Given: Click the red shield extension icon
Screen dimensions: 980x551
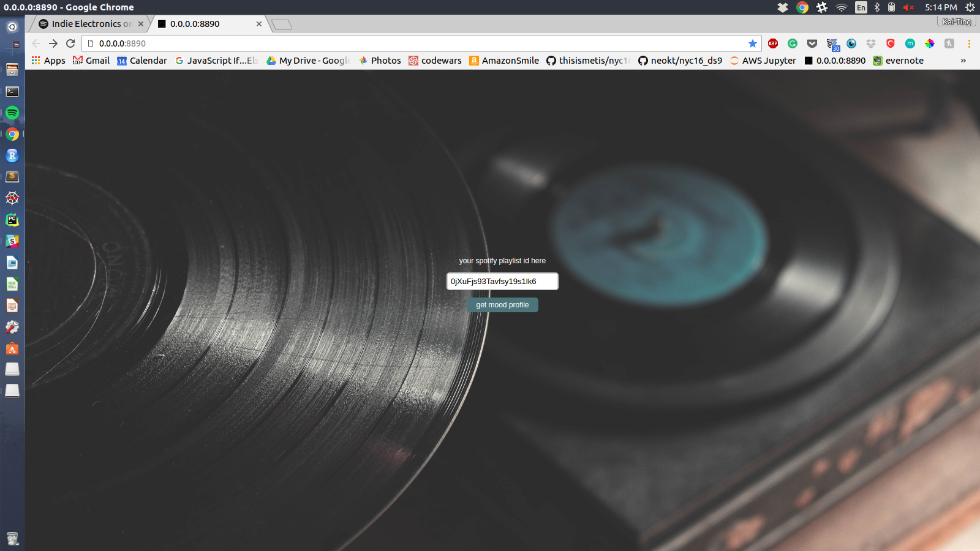Looking at the screenshot, I should point(891,43).
